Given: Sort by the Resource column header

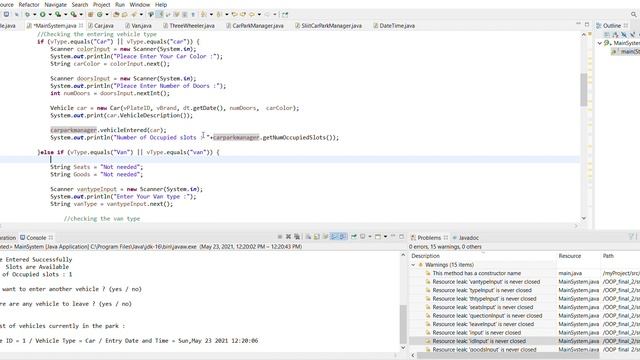Looking at the screenshot, I should point(570,256).
